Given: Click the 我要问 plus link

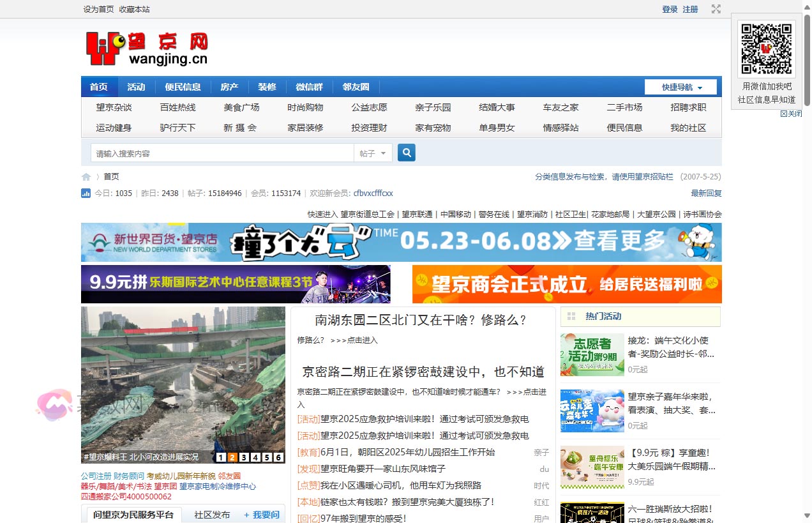Looking at the screenshot, I should coord(262,515).
